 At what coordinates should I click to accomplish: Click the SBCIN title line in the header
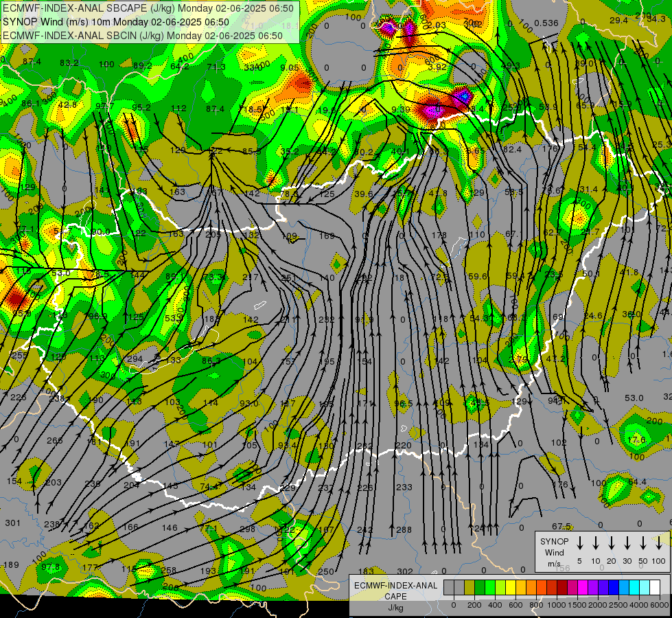coord(143,36)
